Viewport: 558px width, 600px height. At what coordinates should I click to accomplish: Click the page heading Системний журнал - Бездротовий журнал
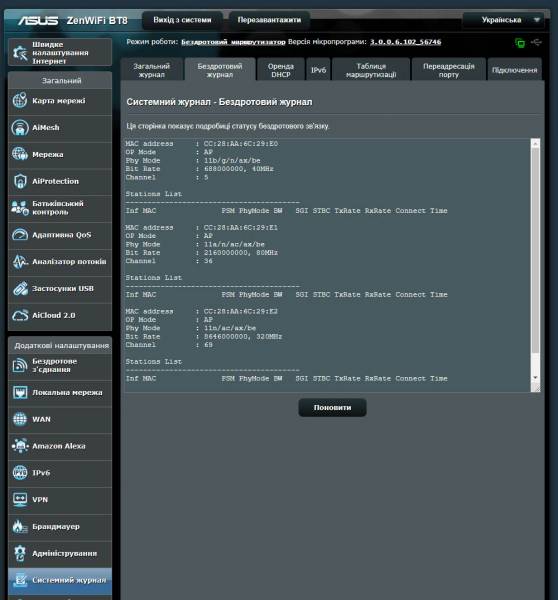pyautogui.click(x=219, y=102)
